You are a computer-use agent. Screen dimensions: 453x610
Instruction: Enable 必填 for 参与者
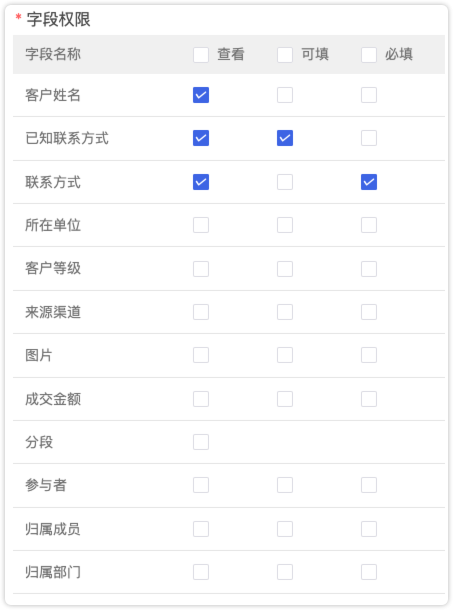point(369,485)
